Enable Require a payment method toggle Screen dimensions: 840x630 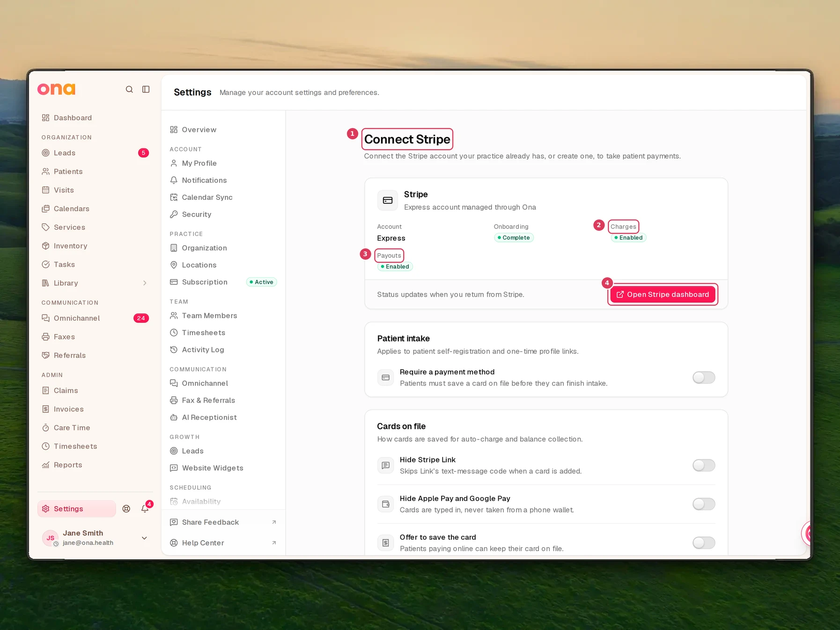[x=704, y=377]
